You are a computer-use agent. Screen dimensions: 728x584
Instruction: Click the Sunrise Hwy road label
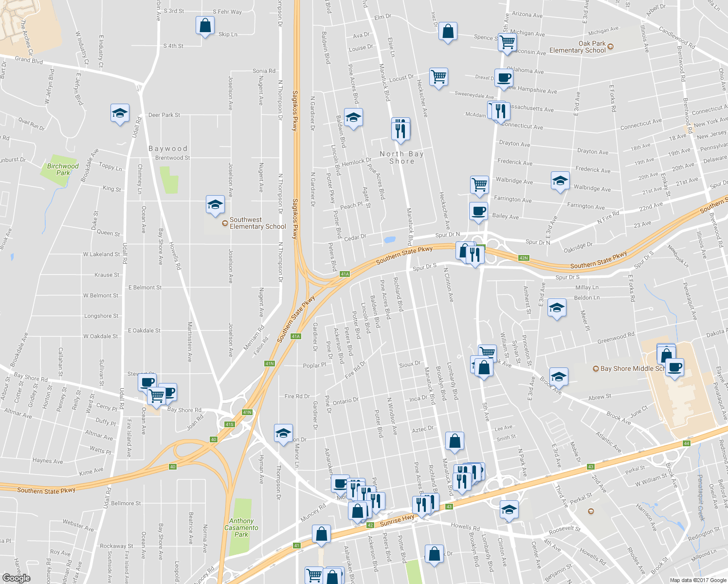(397, 520)
